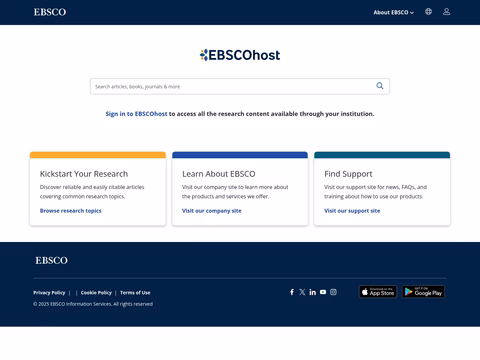Viewport: 480px width, 360px height.
Task: Click the EBSCOhost logo
Action: 240,55
